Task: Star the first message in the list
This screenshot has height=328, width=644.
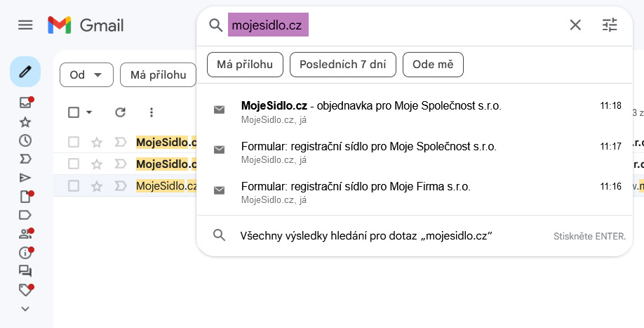Action: click(97, 142)
